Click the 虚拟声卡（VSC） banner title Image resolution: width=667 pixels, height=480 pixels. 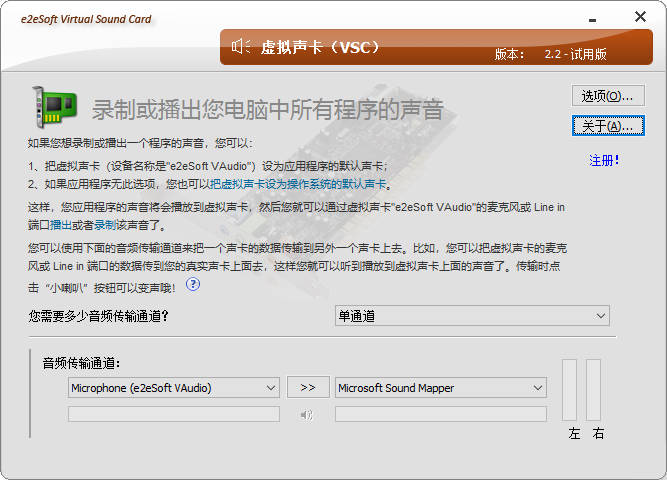pos(320,47)
